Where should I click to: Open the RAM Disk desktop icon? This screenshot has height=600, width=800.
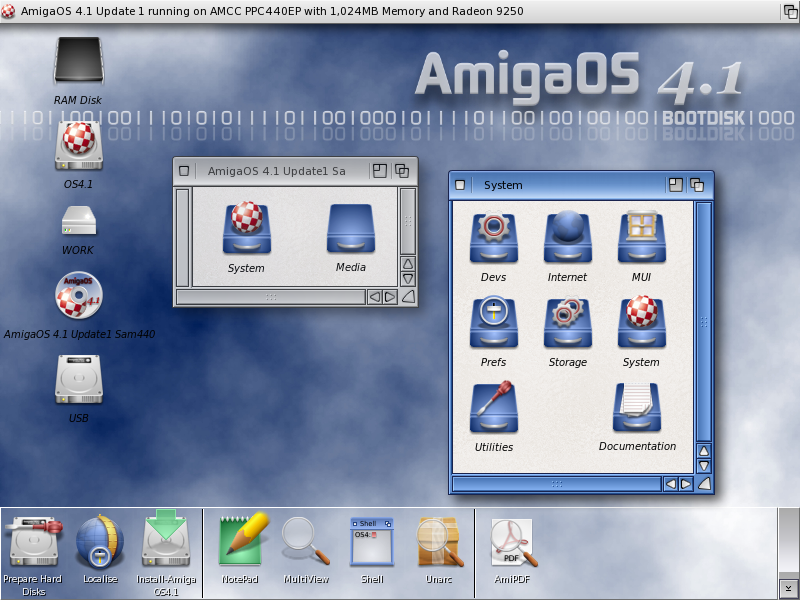[x=78, y=62]
